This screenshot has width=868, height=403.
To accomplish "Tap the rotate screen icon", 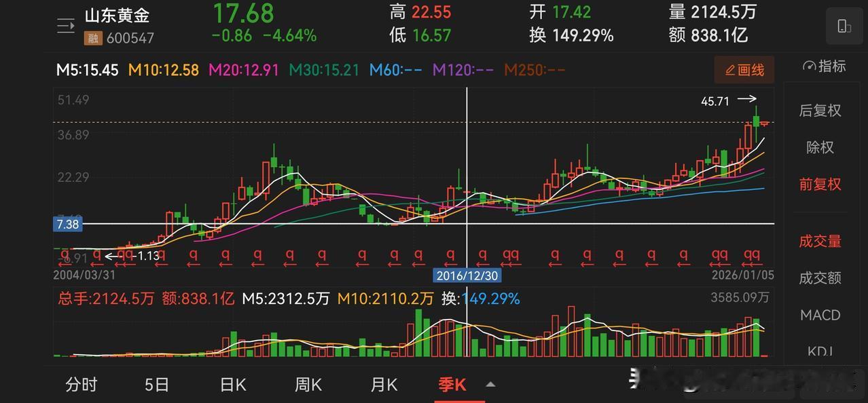I will point(844,26).
